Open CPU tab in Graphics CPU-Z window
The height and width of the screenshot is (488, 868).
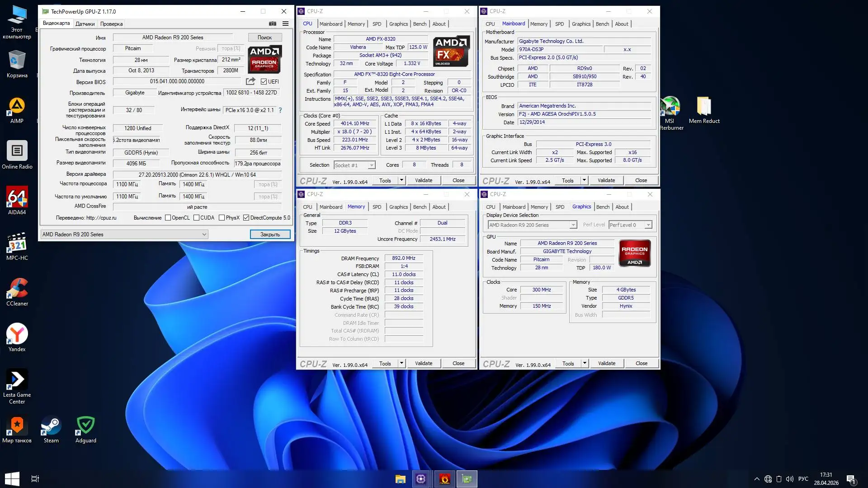click(x=491, y=207)
